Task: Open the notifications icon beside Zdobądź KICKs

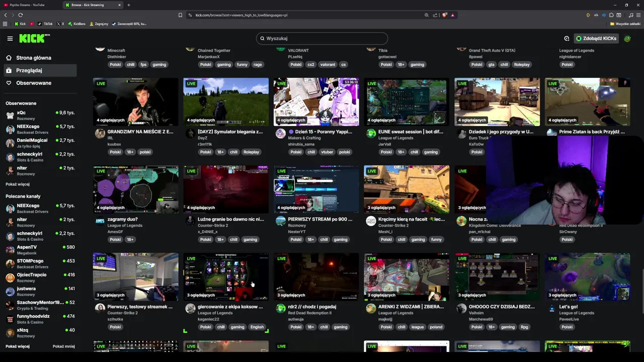Action: [567, 38]
